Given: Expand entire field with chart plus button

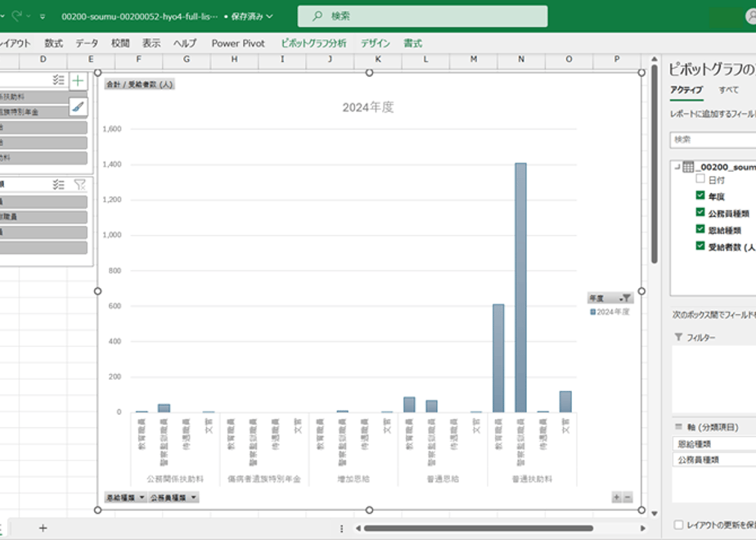Looking at the screenshot, I should pyautogui.click(x=616, y=497).
